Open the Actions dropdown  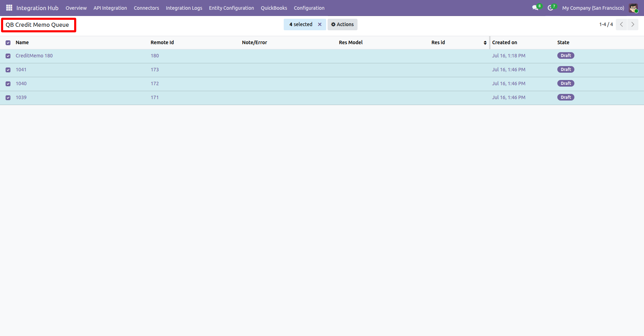pyautogui.click(x=342, y=24)
